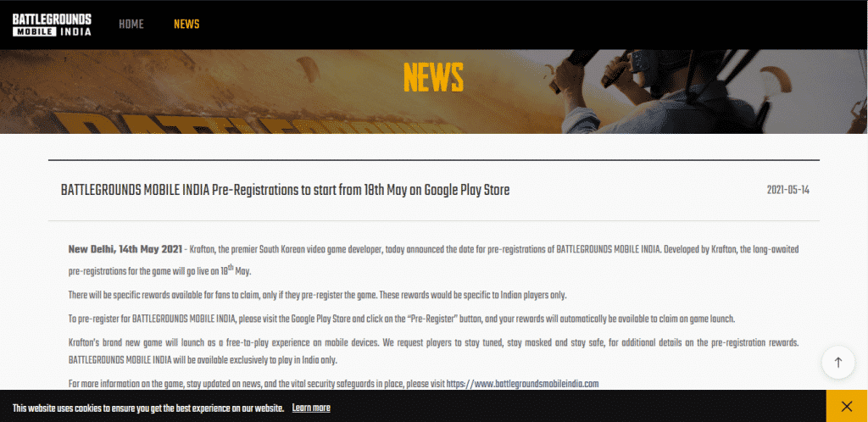Click the paragraph beginning 'To pre-register for BATTLEGROUNDS'
The width and height of the screenshot is (868, 422).
(401, 319)
